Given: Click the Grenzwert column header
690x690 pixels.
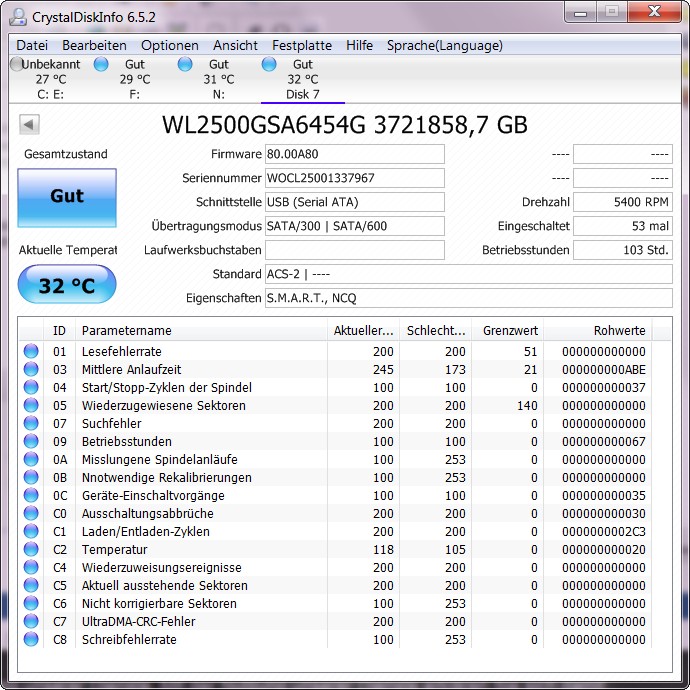Looking at the screenshot, I should point(508,330).
